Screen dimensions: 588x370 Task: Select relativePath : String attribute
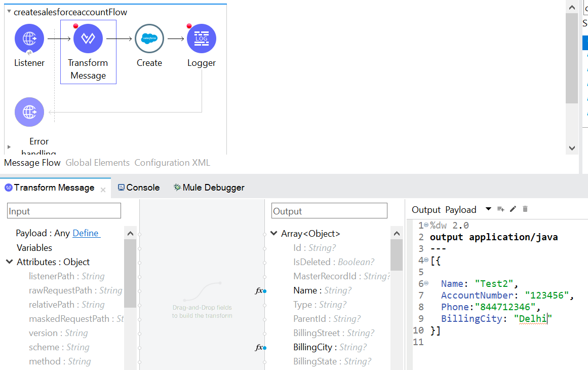(67, 305)
